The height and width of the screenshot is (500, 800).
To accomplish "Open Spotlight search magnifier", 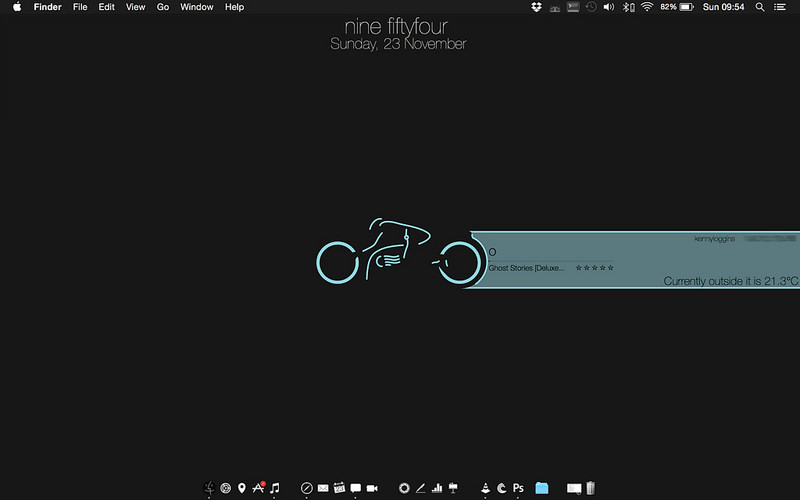I will 760,7.
